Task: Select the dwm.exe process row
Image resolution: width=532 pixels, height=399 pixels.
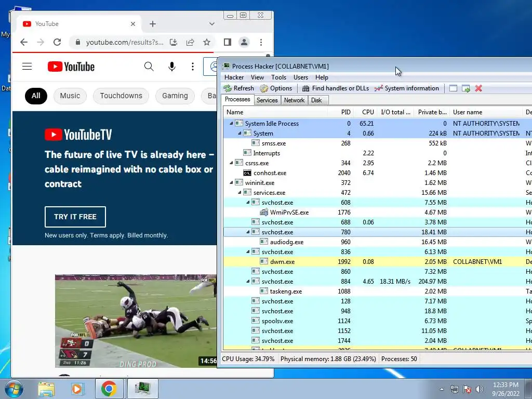Action: click(377, 262)
